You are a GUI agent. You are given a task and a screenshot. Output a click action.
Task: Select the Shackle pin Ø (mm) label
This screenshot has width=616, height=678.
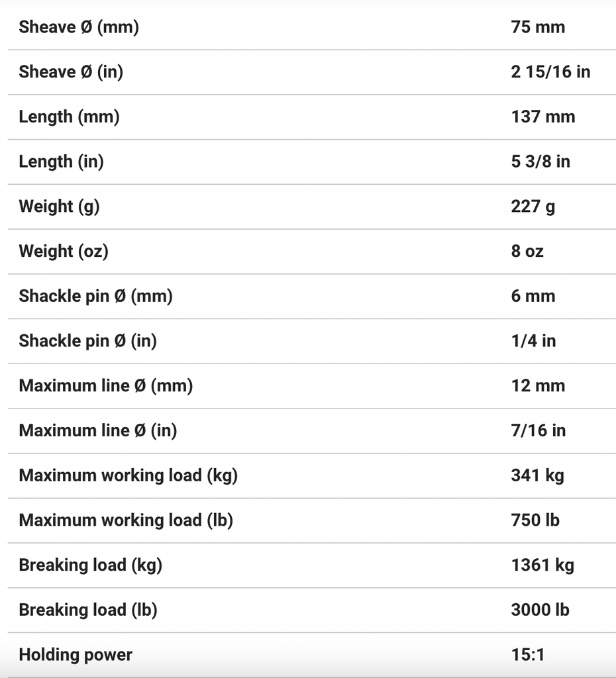[x=95, y=296]
